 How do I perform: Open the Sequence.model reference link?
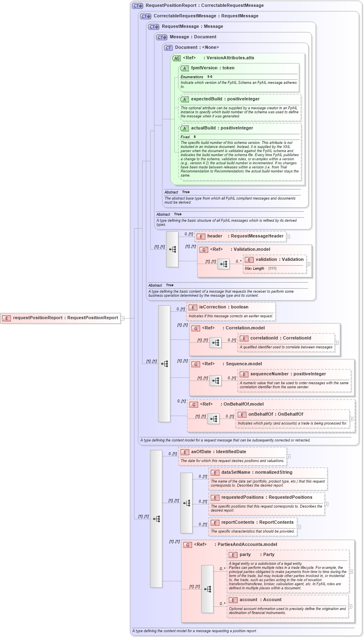pyautogui.click(x=244, y=364)
